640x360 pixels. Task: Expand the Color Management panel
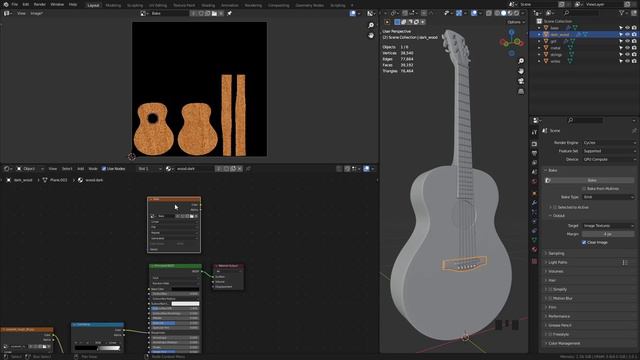tap(590, 343)
